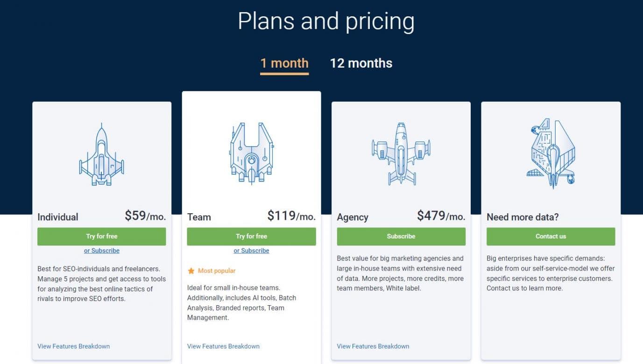This screenshot has width=643, height=364.
Task: Open 'or Subscribe' link for Team plan
Action: pos(251,251)
